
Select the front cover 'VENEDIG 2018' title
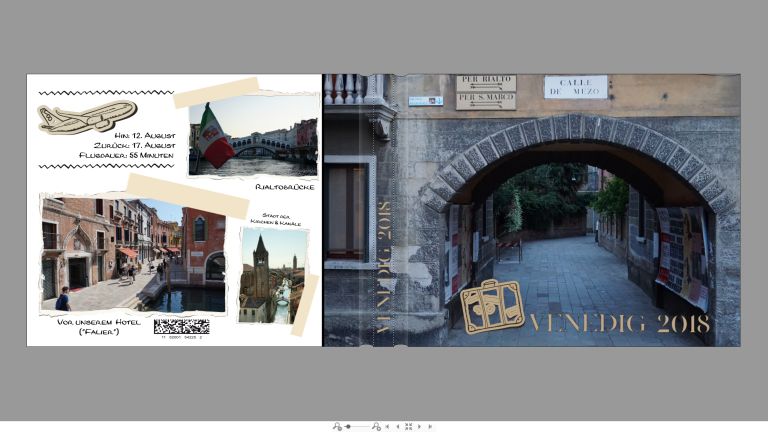620,324
